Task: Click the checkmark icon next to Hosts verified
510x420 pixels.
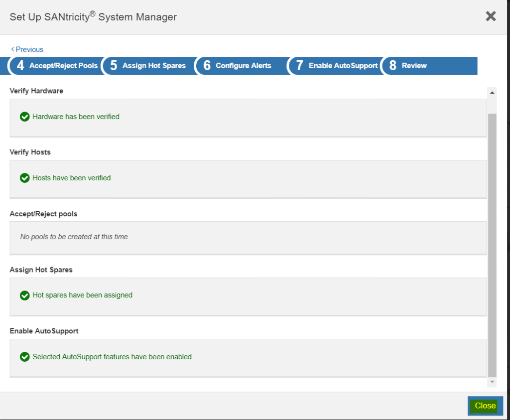Action: tap(24, 178)
